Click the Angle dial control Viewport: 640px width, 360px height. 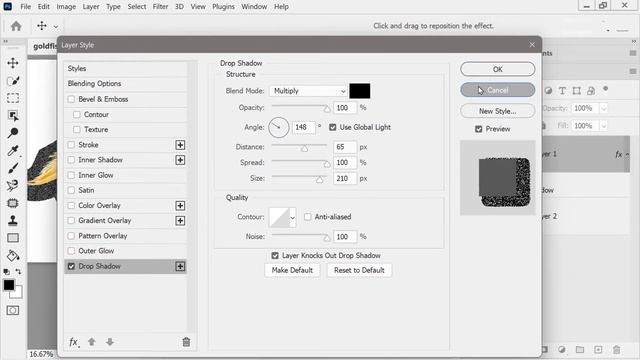(279, 127)
